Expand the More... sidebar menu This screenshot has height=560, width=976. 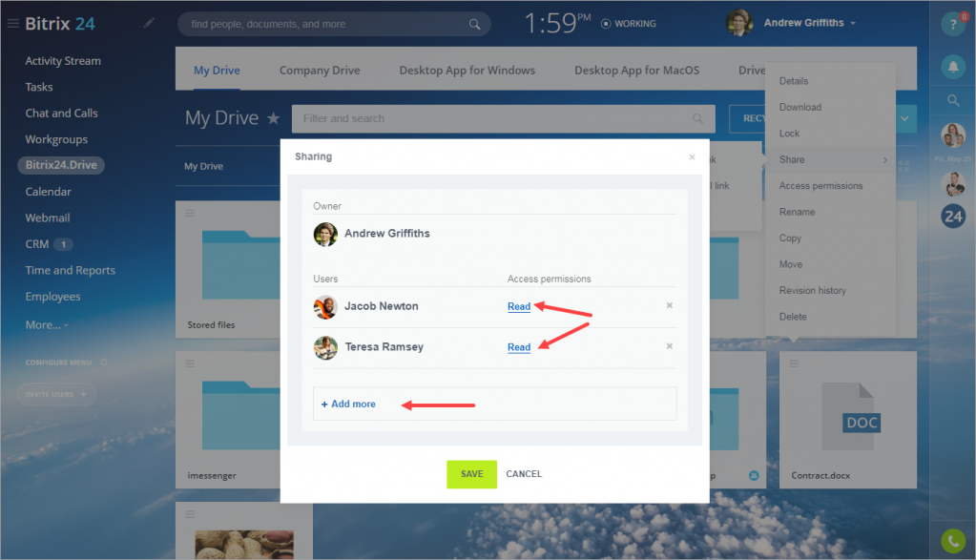click(x=47, y=324)
